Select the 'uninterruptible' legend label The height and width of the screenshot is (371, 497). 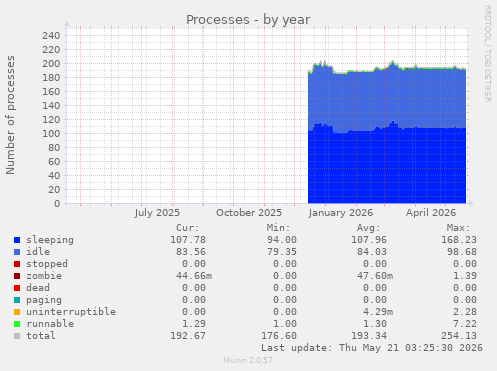(x=71, y=312)
